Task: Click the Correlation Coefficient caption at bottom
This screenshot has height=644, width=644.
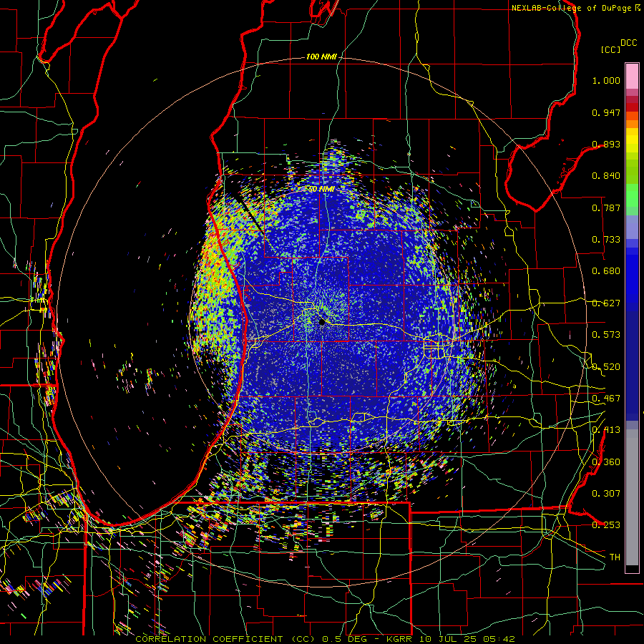Action: click(325, 639)
